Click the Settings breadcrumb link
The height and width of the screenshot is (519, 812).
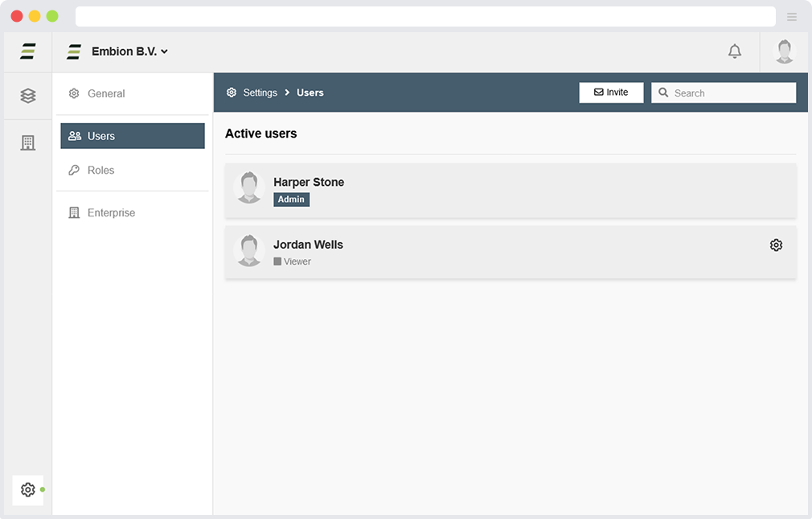click(x=260, y=93)
